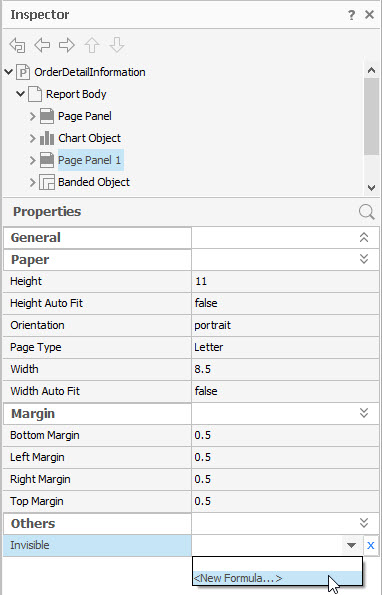Image resolution: width=382 pixels, height=595 pixels.
Task: Select the Banded Object tree item
Action: [94, 182]
